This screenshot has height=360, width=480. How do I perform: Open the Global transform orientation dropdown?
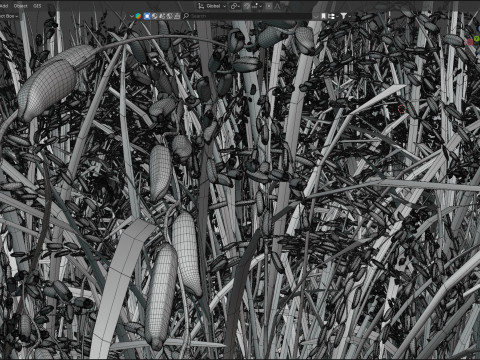click(212, 6)
